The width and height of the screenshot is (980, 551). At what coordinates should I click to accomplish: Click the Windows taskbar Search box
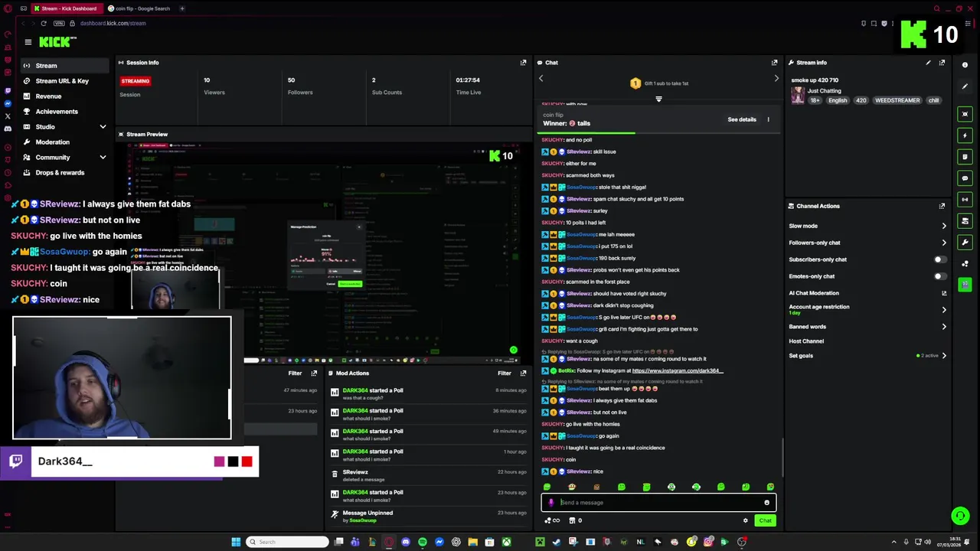click(287, 542)
